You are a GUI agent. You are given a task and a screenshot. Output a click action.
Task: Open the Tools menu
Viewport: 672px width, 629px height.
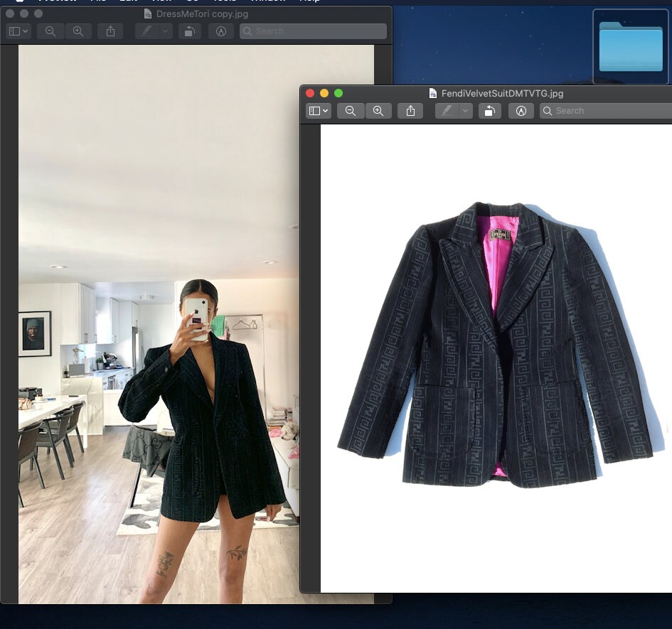(x=225, y=1)
